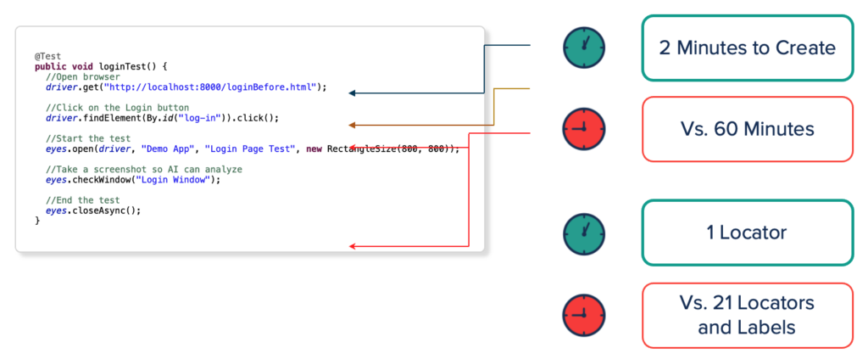The image size is (868, 359).
Task: Click the red clock beside Vs. 60 Minutes
Action: click(585, 129)
